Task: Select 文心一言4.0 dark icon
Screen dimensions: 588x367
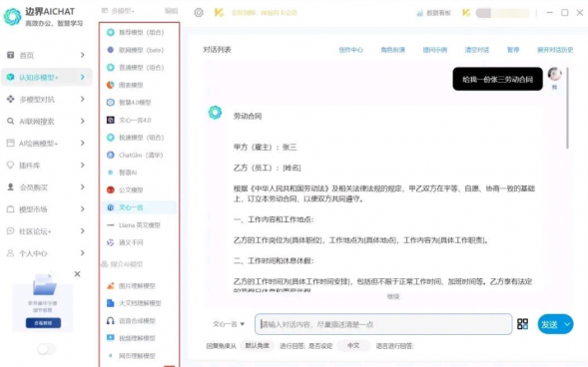Action: coord(110,120)
